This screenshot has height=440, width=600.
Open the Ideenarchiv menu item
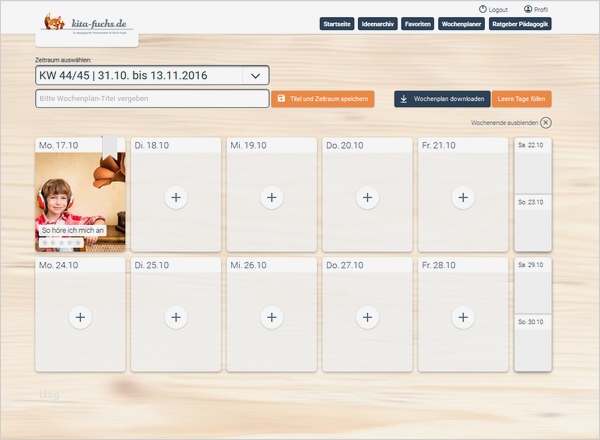(x=378, y=24)
